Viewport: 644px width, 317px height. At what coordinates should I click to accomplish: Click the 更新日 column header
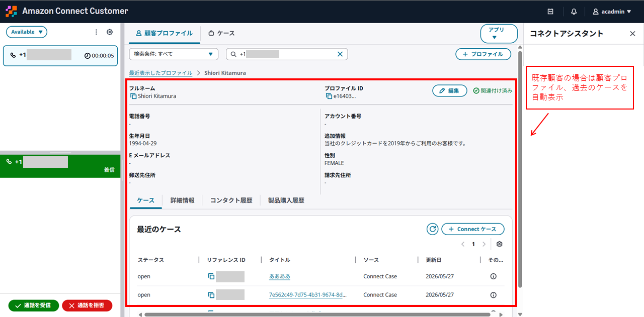point(435,260)
